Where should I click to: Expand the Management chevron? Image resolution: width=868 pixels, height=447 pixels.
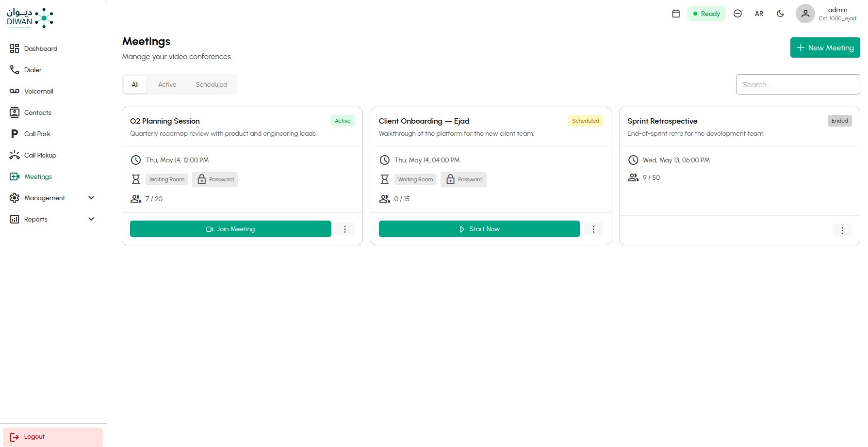tap(91, 198)
